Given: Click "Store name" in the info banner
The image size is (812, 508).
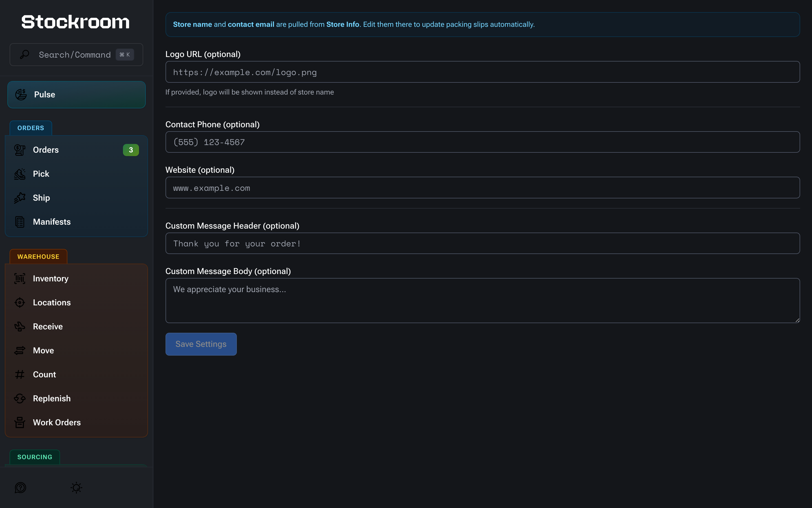Looking at the screenshot, I should (x=192, y=25).
